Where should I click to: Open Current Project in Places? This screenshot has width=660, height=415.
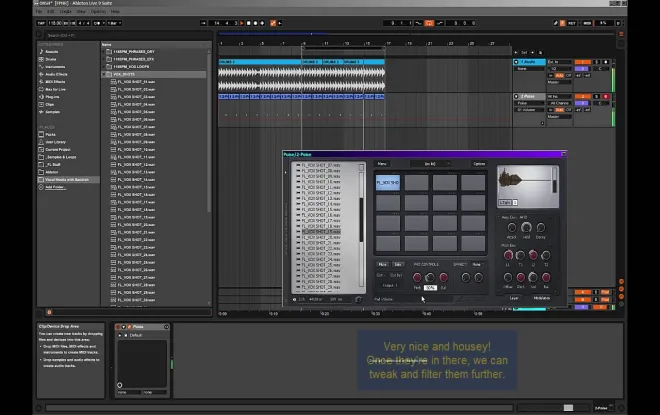pyautogui.click(x=57, y=150)
